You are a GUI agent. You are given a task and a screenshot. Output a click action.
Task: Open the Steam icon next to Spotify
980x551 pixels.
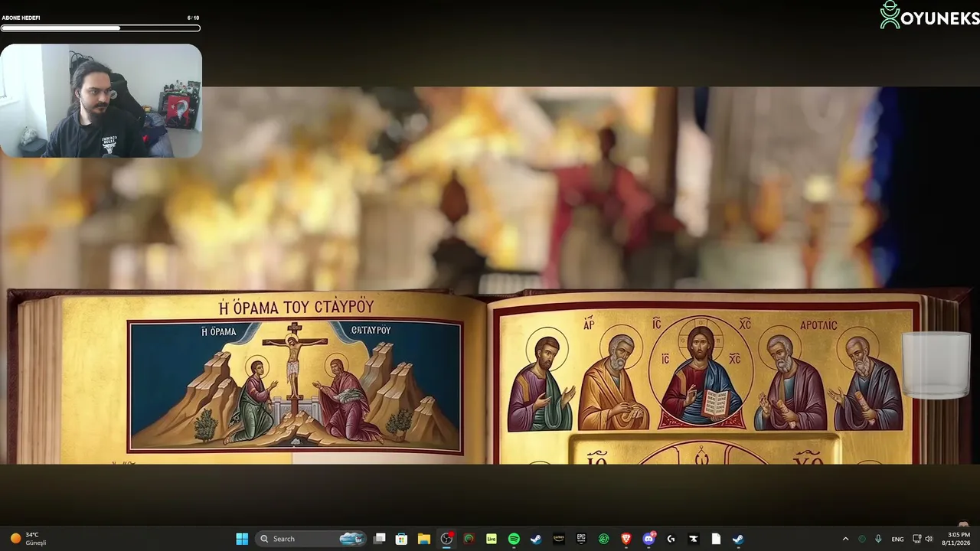536,539
